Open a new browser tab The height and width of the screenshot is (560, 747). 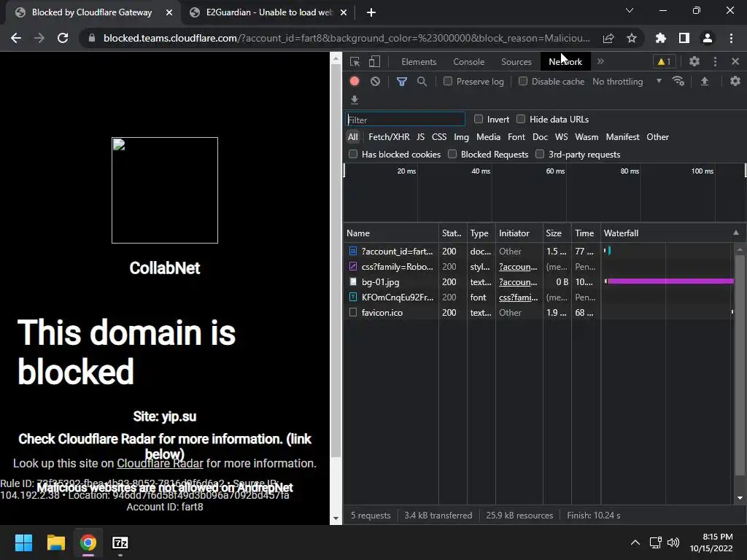point(371,12)
